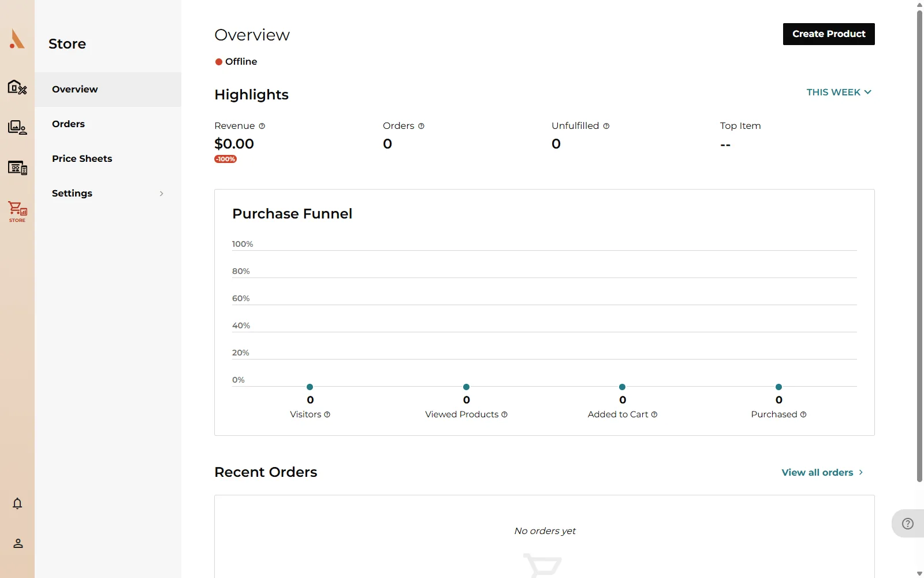Click the $0.00 revenue value
Screen dimensions: 924x578
click(x=234, y=144)
